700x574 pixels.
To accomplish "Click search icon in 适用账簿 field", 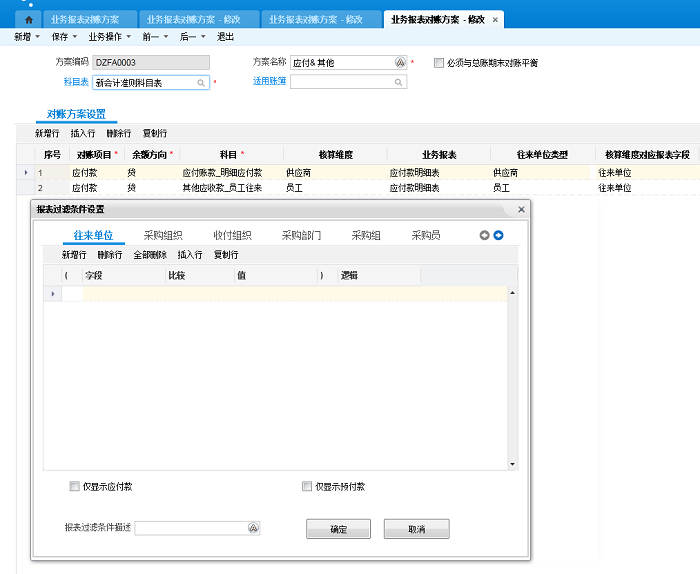I will 399,82.
